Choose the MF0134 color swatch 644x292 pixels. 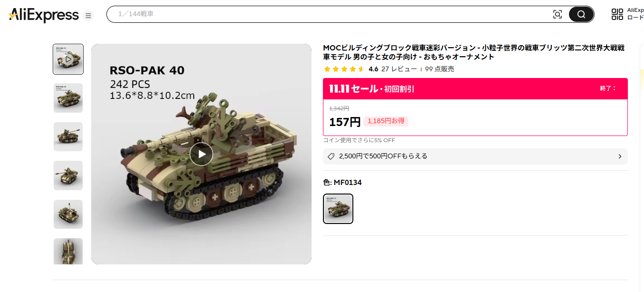338,209
